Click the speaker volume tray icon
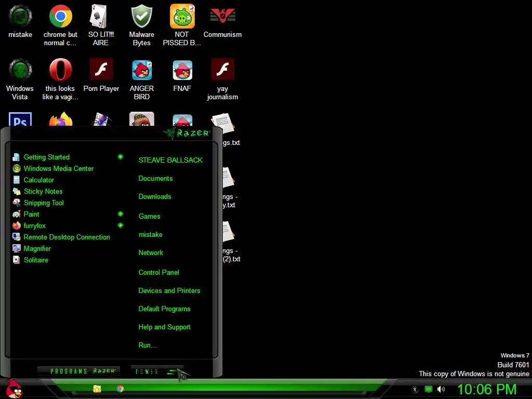Screen dimensions: 532x399 pos(441,389)
